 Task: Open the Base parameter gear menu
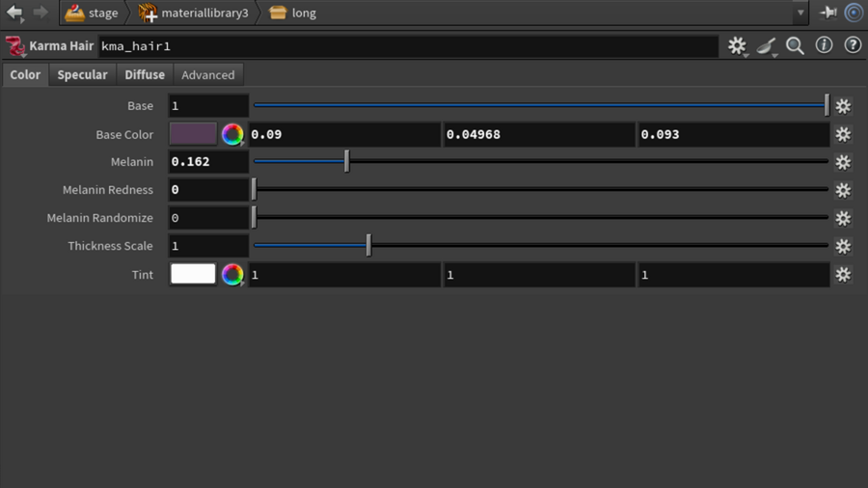843,106
